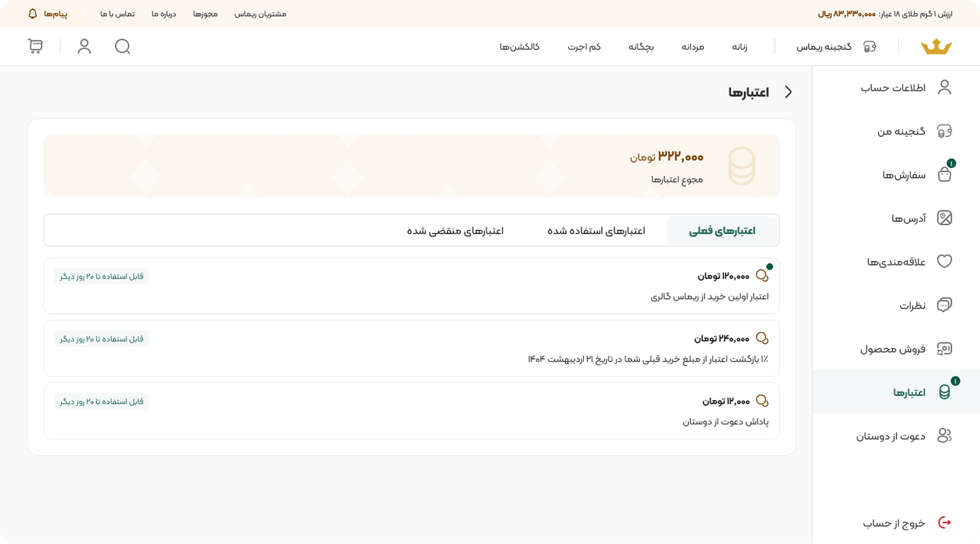The width and height of the screenshot is (980, 544).
Task: Open علاقه‌مندی‌ها in sidebar
Action: (x=896, y=261)
